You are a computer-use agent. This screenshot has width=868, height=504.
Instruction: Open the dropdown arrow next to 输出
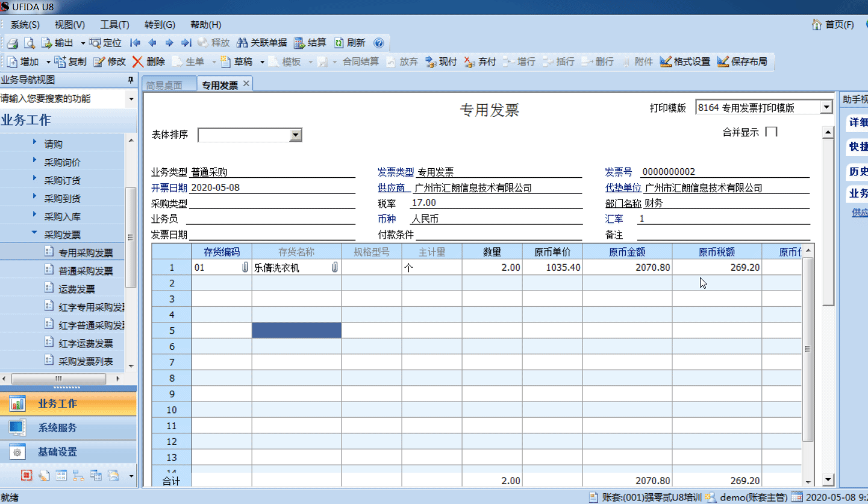click(x=83, y=43)
